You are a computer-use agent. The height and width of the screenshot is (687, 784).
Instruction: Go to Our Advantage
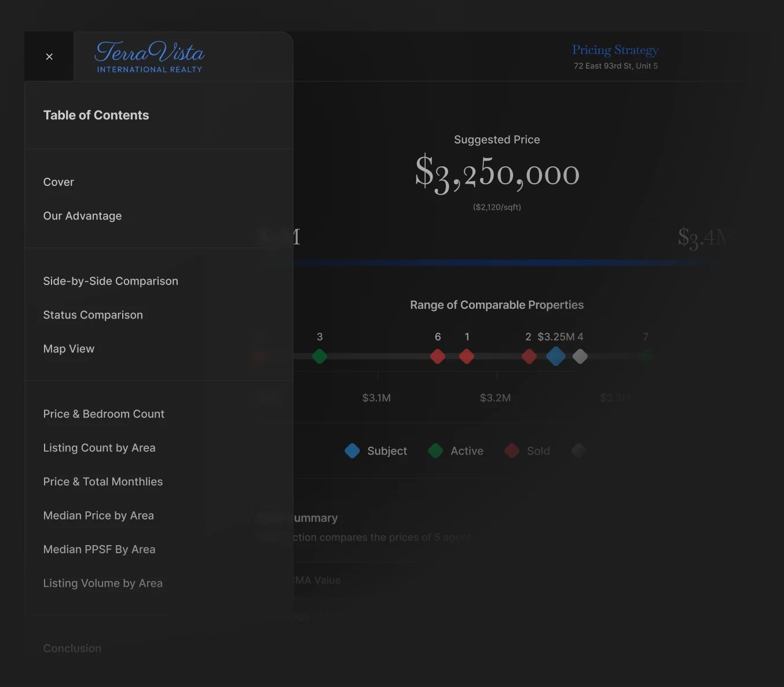click(82, 216)
